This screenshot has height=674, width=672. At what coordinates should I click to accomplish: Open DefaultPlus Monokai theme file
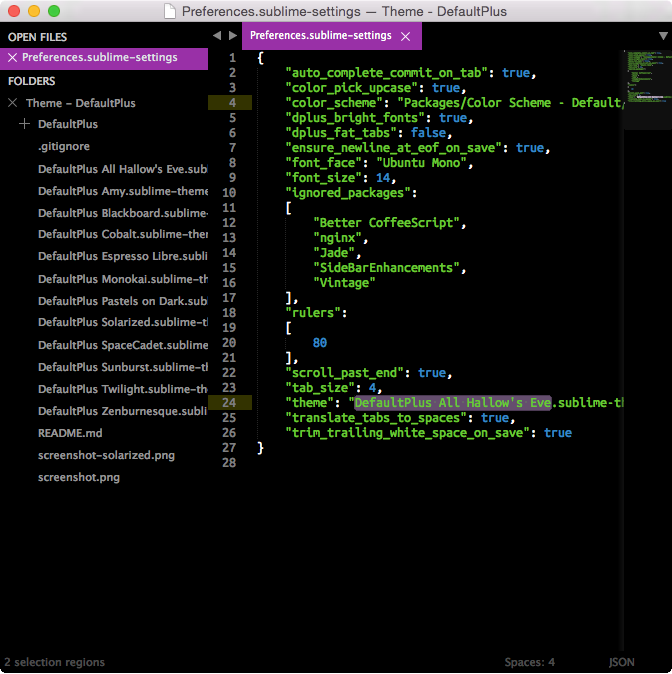click(123, 279)
